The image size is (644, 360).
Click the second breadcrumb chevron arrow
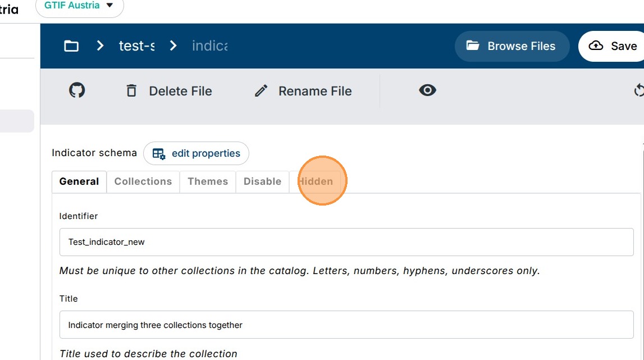click(173, 46)
